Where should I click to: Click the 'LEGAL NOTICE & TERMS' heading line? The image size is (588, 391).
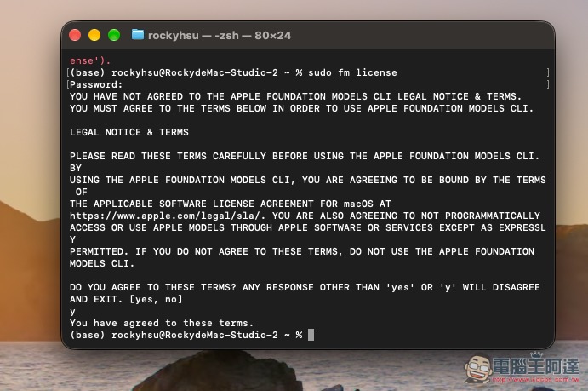(129, 132)
